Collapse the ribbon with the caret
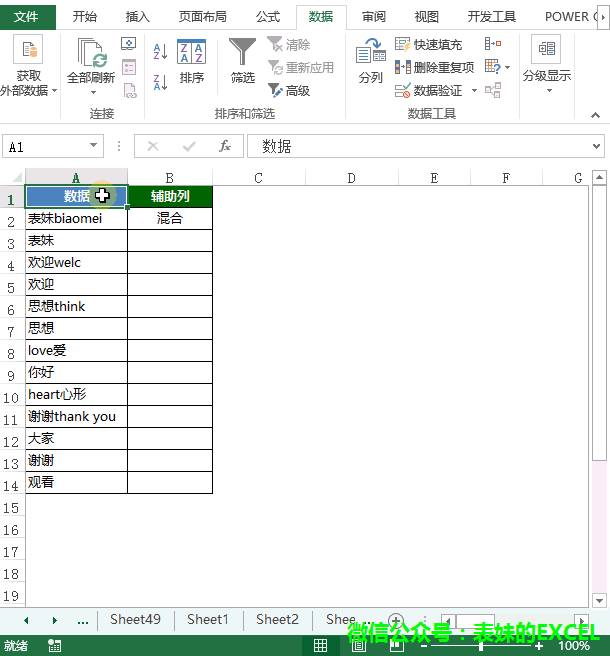Image resolution: width=610 pixels, height=656 pixels. pos(595,115)
